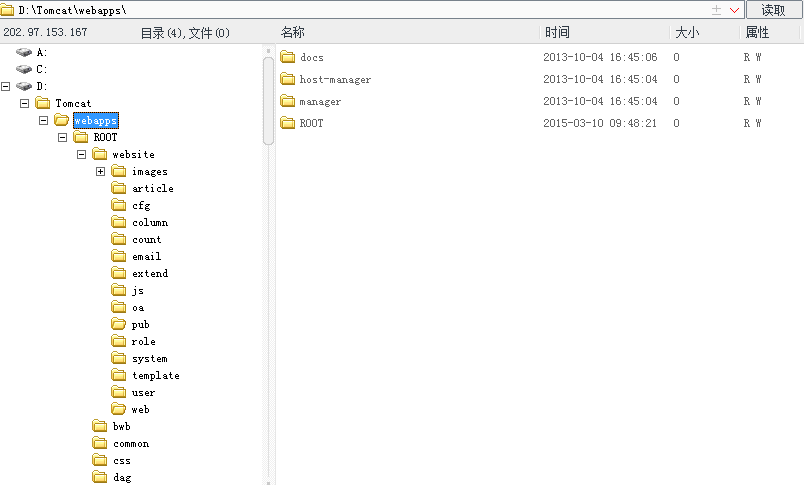Click the ROOT timestamp 2015-03-10 09:48:21

coord(600,123)
